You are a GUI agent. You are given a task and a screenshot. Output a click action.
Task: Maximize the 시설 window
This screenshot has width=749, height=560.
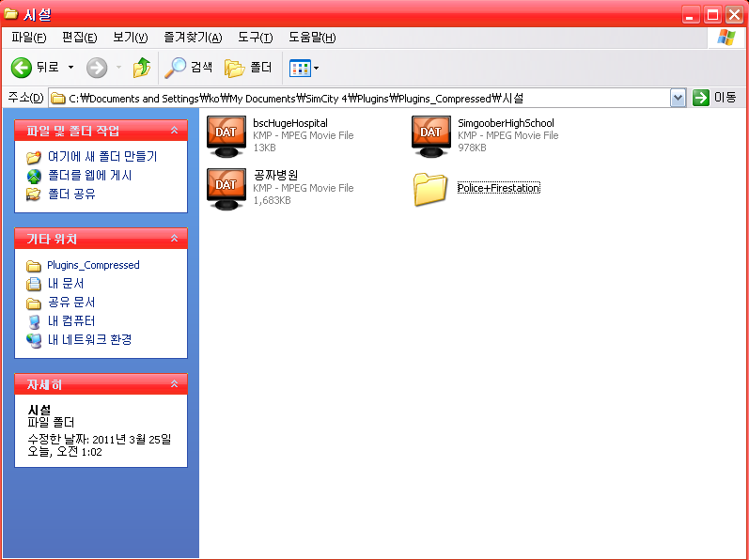point(712,15)
